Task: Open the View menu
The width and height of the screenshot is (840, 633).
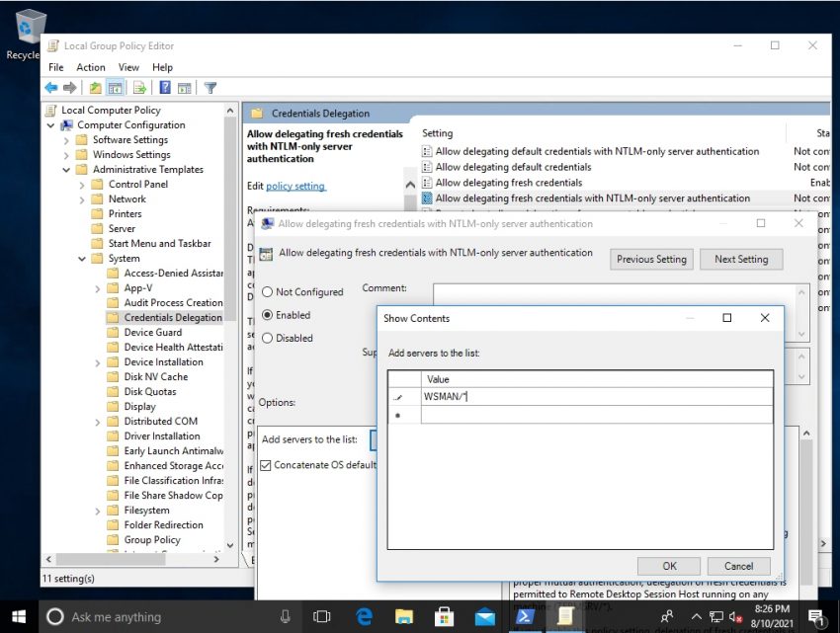Action: (x=128, y=66)
